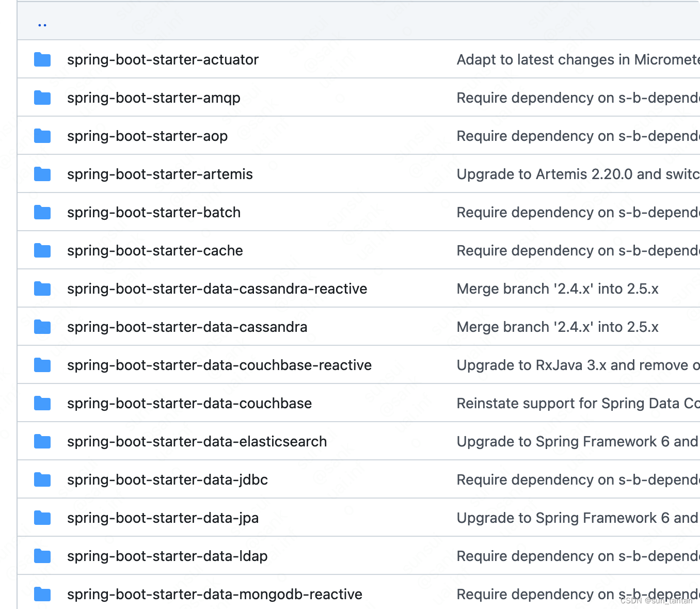This screenshot has width=700, height=609.
Task: Open batch row's 'Require dependency' commit message
Action: [578, 213]
